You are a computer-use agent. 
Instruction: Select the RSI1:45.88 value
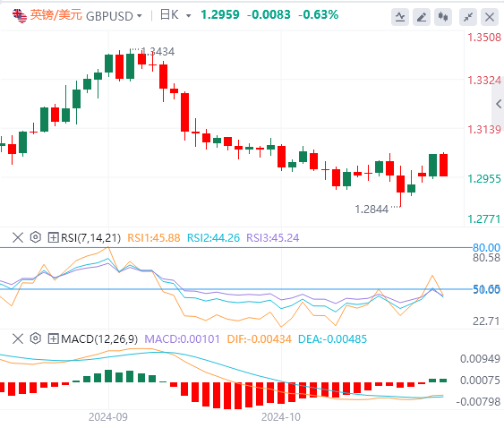click(x=154, y=238)
